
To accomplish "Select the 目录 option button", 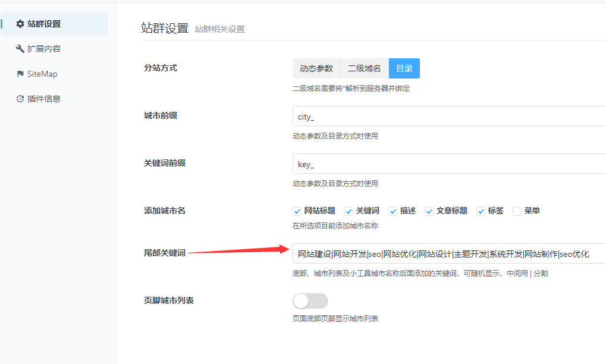I will click(404, 68).
